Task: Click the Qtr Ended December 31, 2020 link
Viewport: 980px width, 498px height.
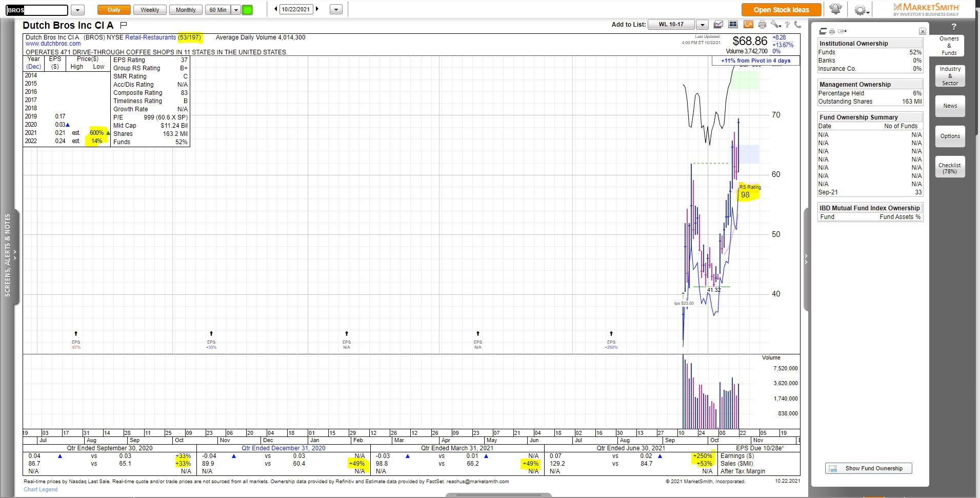Action: click(x=284, y=448)
